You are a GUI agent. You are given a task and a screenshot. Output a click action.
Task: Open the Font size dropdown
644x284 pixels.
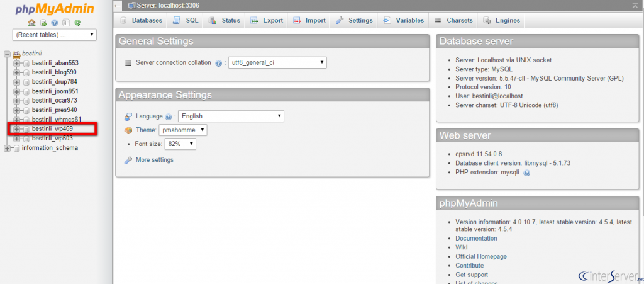click(x=180, y=144)
